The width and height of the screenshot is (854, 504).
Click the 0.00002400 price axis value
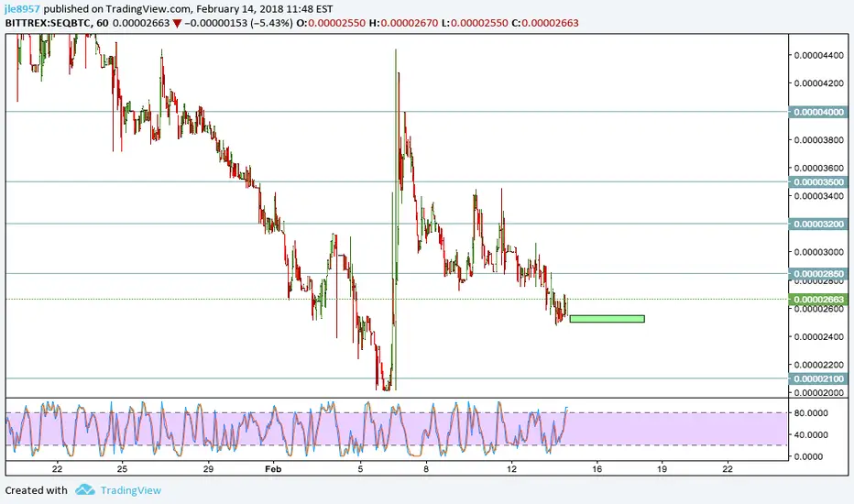(818, 336)
